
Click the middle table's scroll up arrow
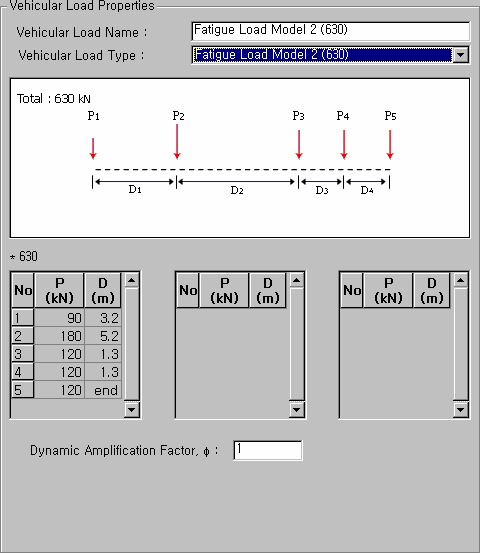click(296, 281)
